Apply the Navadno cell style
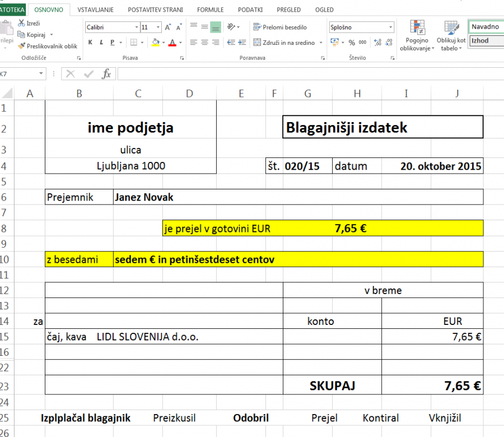This screenshot has height=437, width=504. [485, 27]
